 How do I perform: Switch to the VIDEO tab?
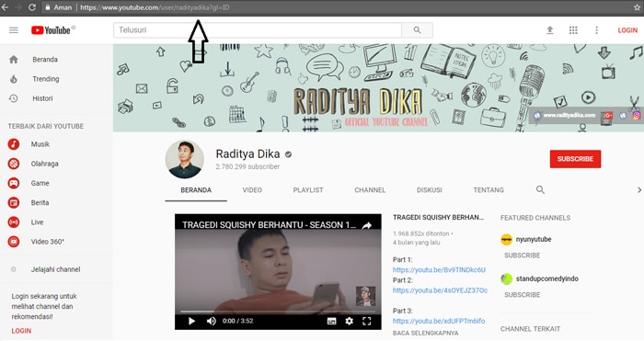(x=252, y=190)
